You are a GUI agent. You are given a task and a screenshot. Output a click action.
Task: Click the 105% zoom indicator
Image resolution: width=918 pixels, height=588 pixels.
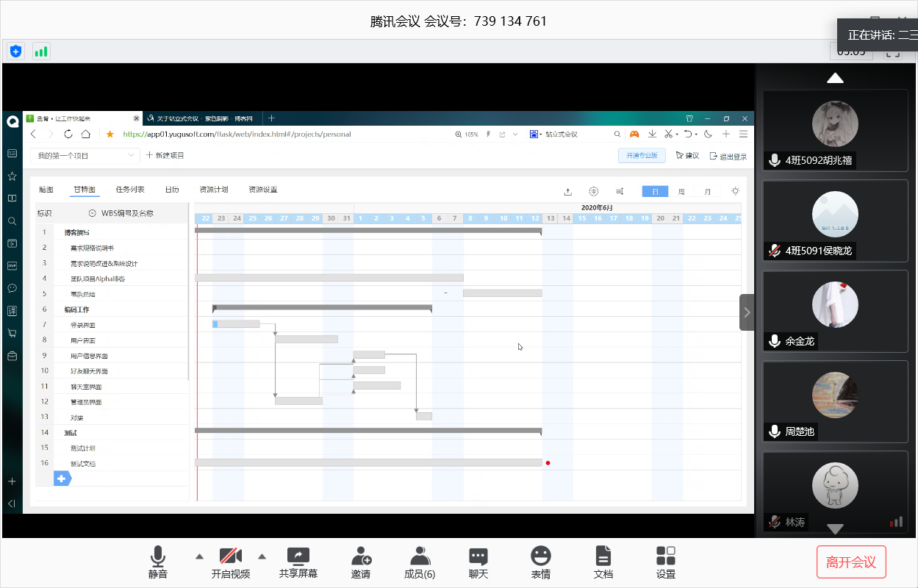click(x=467, y=135)
